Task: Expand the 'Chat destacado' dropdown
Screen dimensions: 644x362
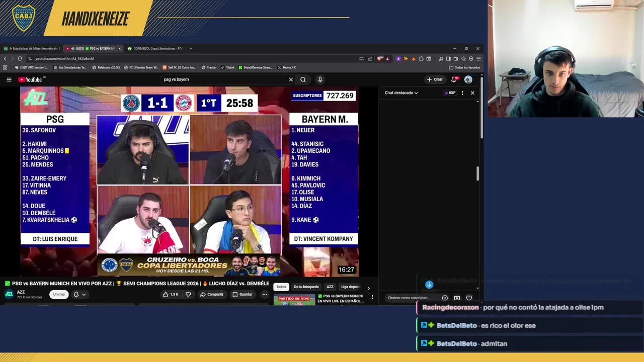Action: click(x=401, y=93)
